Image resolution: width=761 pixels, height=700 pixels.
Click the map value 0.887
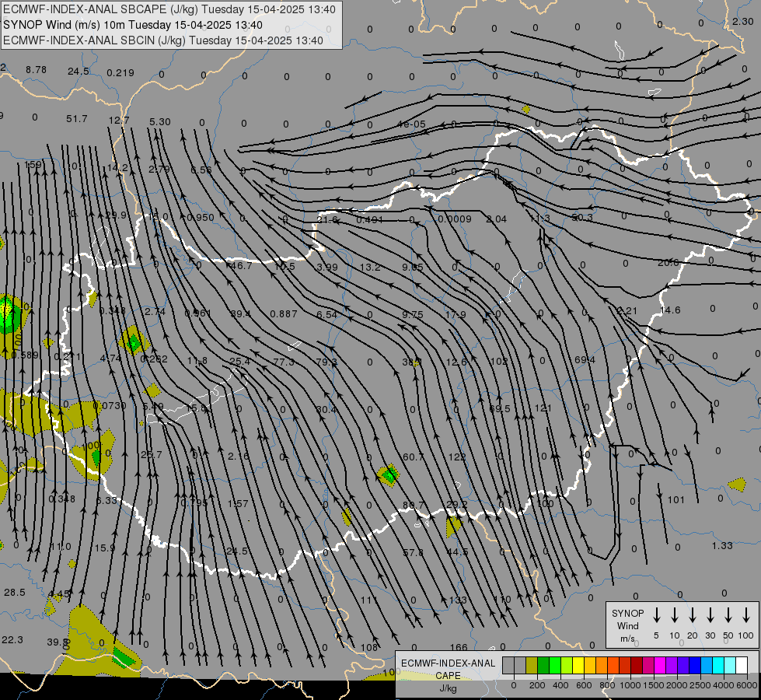coord(284,313)
